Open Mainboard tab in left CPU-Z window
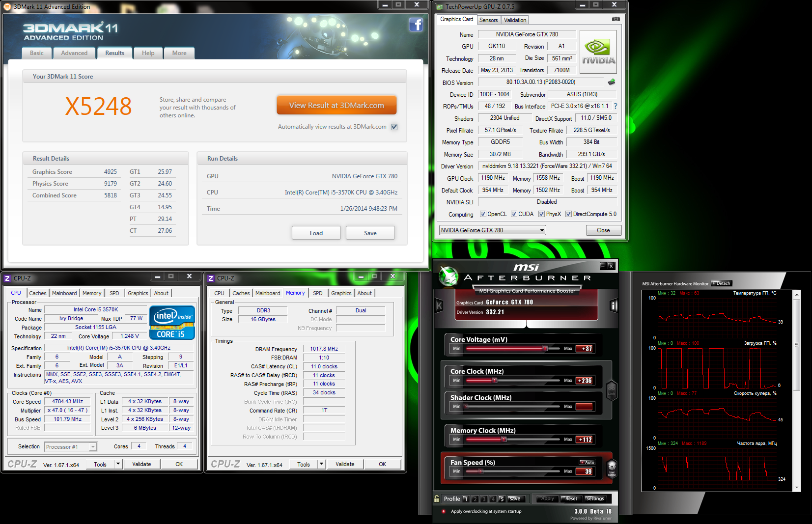The image size is (812, 524). [64, 293]
